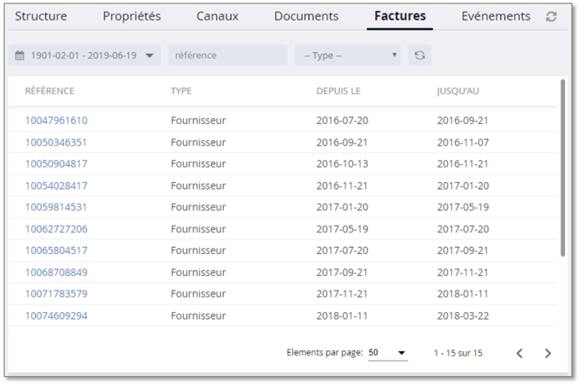
Task: Open the Type filter dropdown
Action: [347, 56]
